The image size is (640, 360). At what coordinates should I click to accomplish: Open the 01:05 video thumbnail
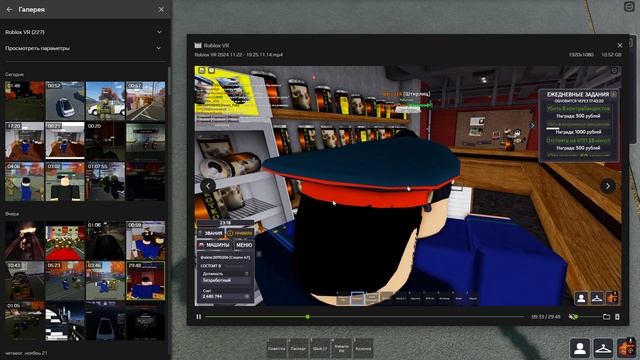[24, 321]
